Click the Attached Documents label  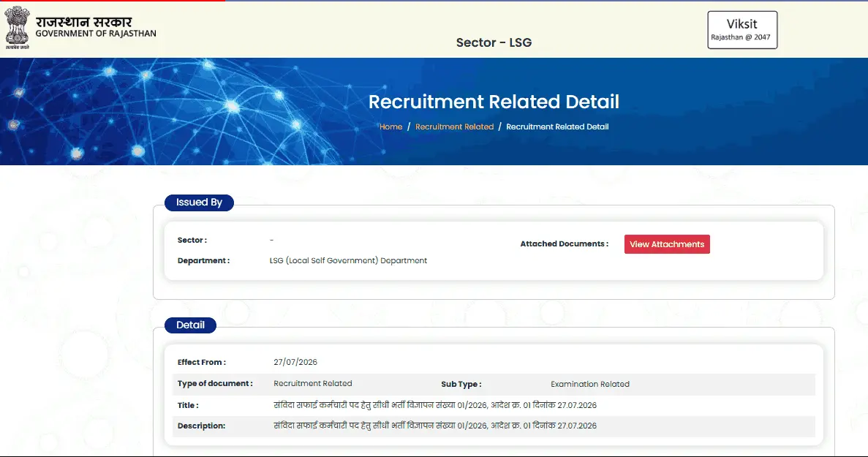(564, 244)
